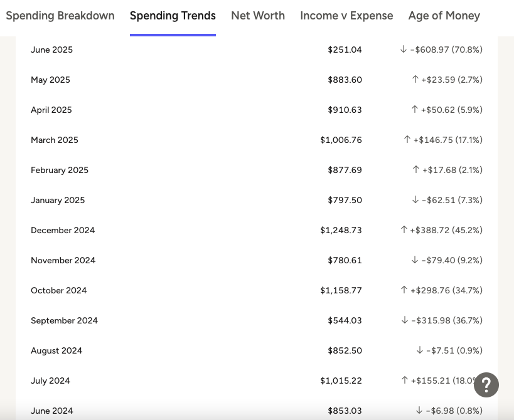This screenshot has height=420, width=514.
Task: Click the $853.03 amount for June 2024
Action: (x=345, y=411)
